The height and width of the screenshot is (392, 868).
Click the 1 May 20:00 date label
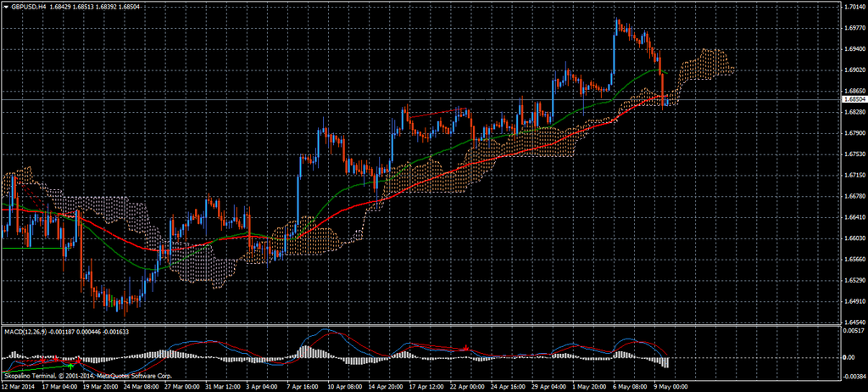(587, 386)
